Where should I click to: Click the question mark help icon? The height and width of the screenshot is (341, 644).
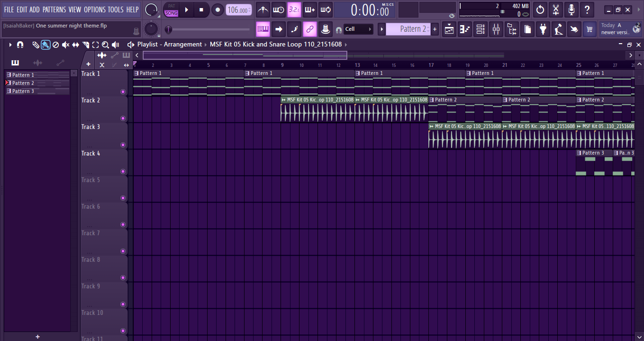[587, 9]
